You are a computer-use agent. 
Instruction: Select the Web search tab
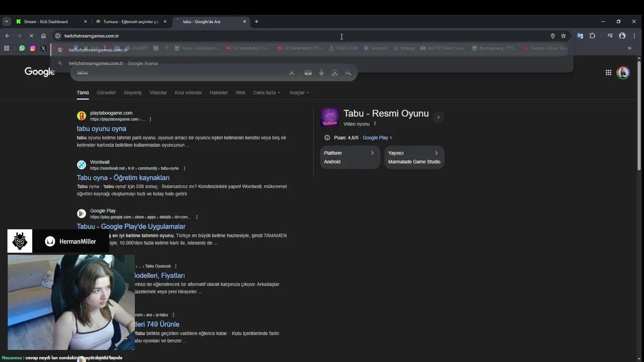(x=240, y=93)
